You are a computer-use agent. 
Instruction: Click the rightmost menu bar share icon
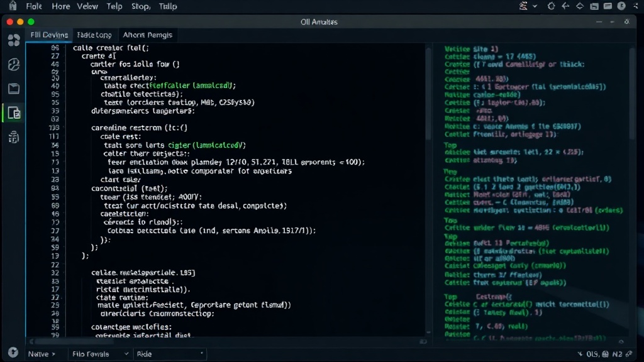(x=636, y=6)
